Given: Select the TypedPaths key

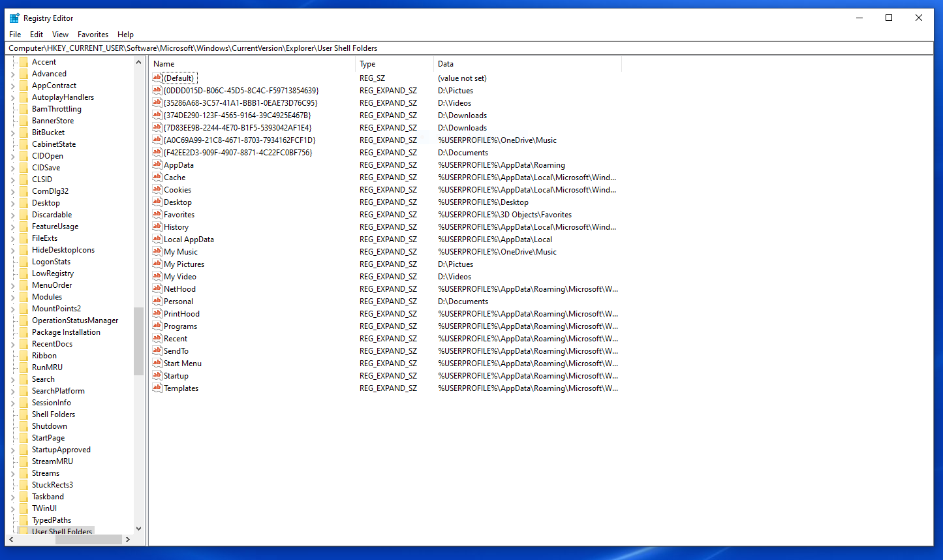Looking at the screenshot, I should pos(52,520).
